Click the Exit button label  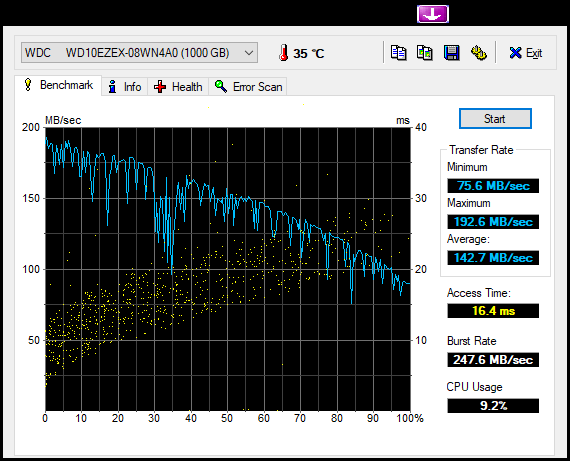(534, 53)
